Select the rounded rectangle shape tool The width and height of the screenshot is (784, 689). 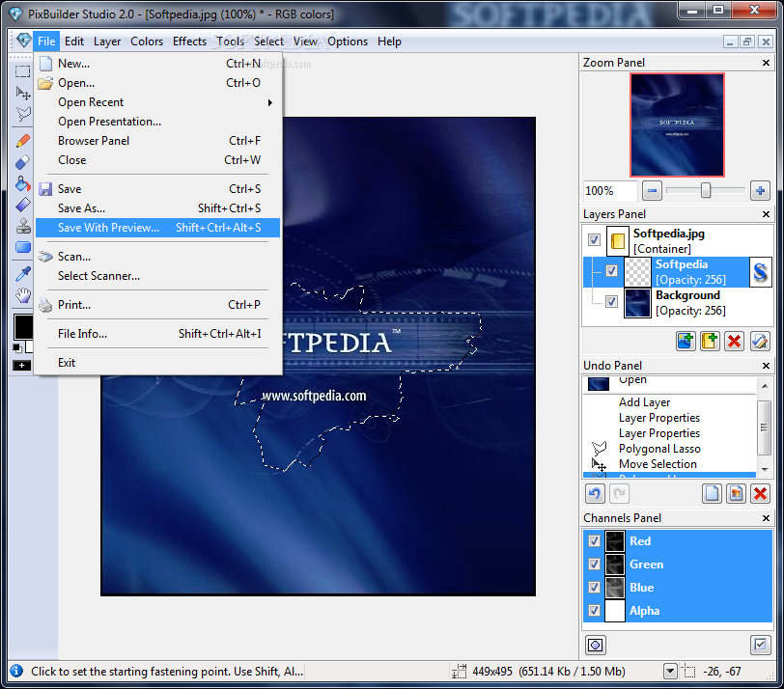tap(22, 247)
